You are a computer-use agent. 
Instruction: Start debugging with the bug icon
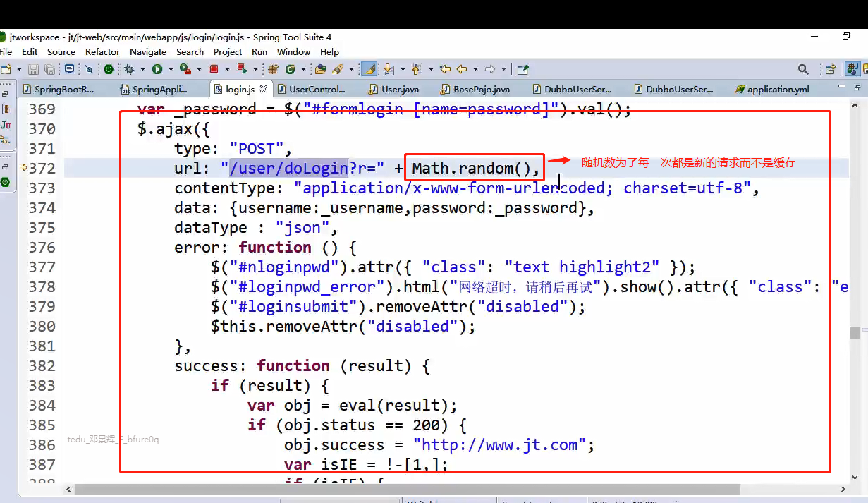(x=129, y=69)
